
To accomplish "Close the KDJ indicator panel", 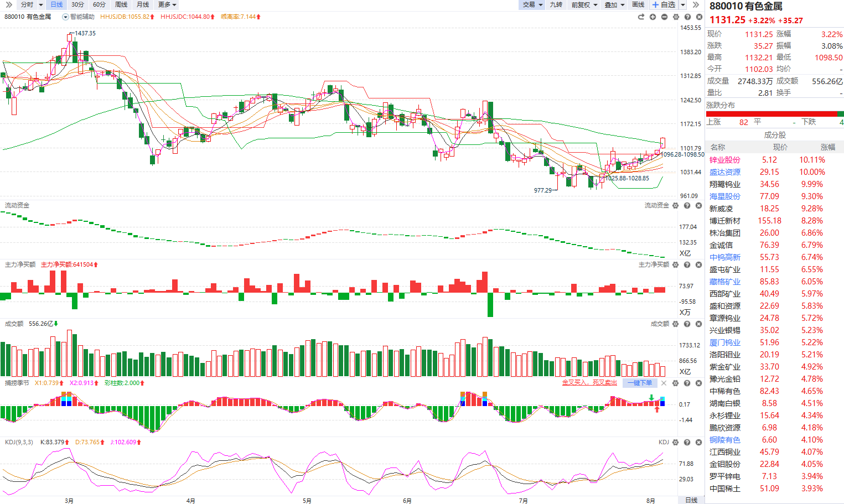I will coord(698,443).
